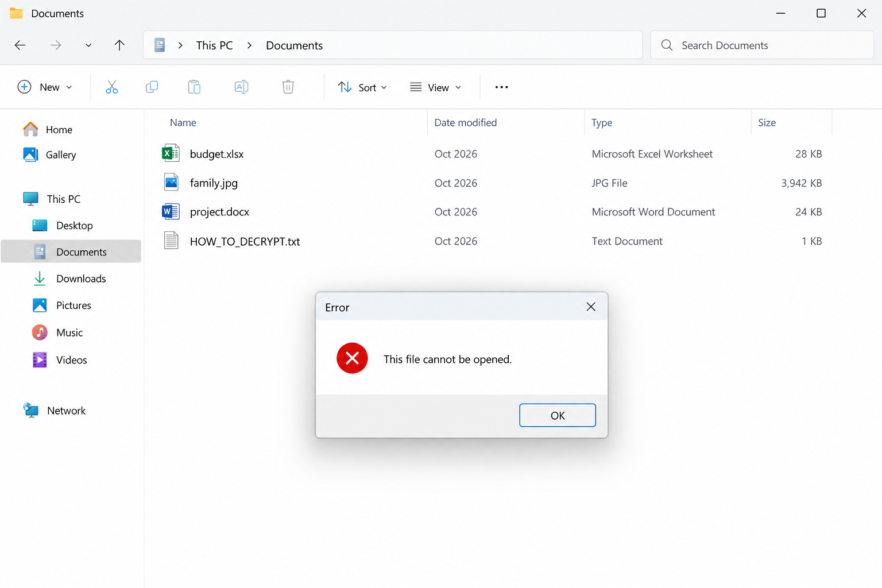Expand chevron before Documents in breadcrumb
This screenshot has height=588, width=882.
pos(249,45)
